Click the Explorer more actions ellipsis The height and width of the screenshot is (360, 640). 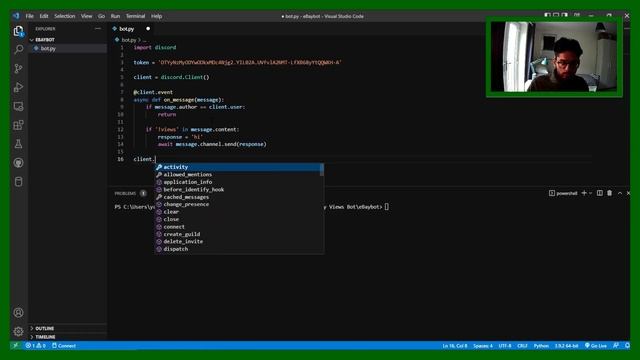tap(98, 29)
